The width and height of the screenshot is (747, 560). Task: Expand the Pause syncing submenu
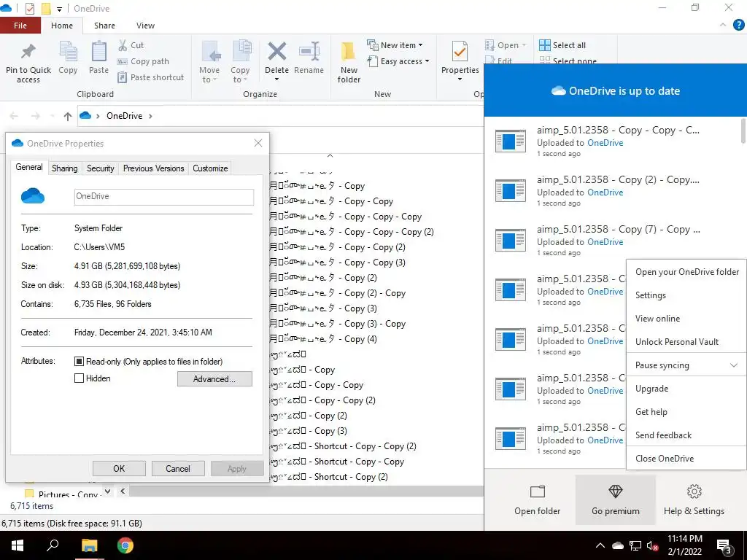(686, 365)
